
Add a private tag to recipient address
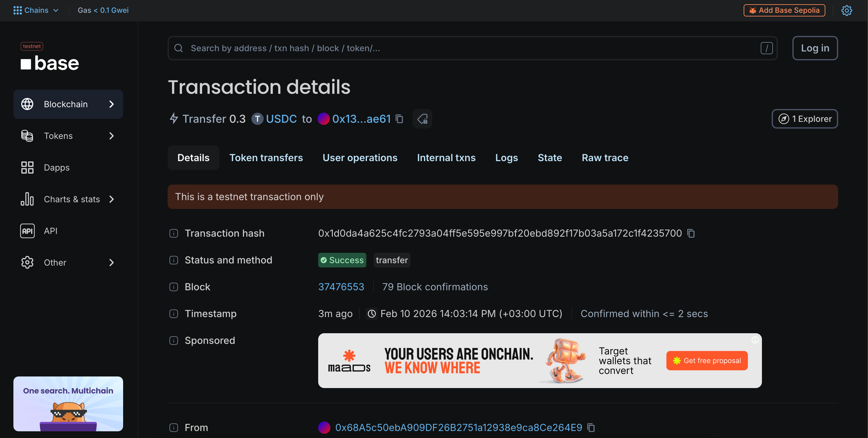point(422,119)
